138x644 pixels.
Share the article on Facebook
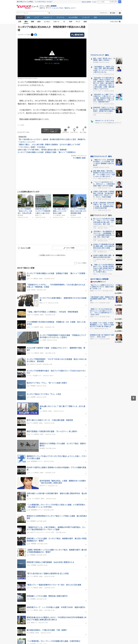(36, 35)
